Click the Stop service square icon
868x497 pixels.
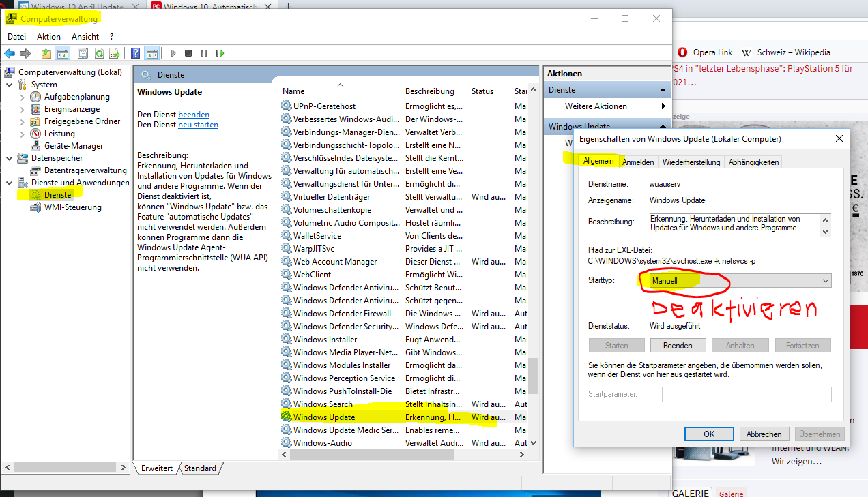tap(188, 53)
